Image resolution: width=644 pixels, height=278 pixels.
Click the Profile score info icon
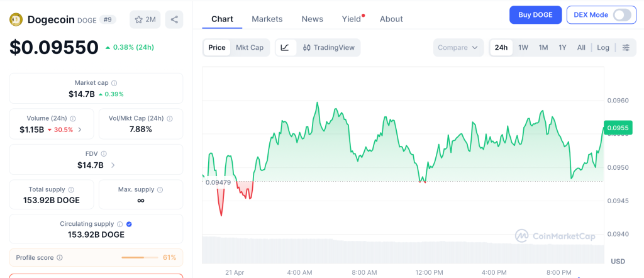pyautogui.click(x=60, y=257)
